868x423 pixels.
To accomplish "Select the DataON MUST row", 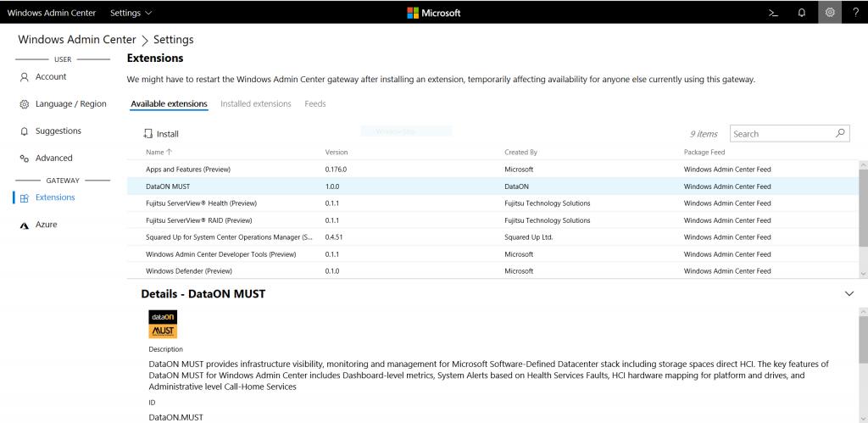I will click(x=492, y=186).
